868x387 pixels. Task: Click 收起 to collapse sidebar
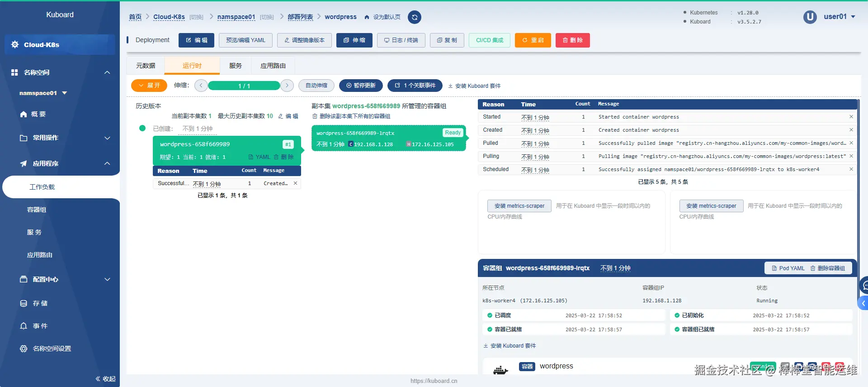tap(105, 379)
